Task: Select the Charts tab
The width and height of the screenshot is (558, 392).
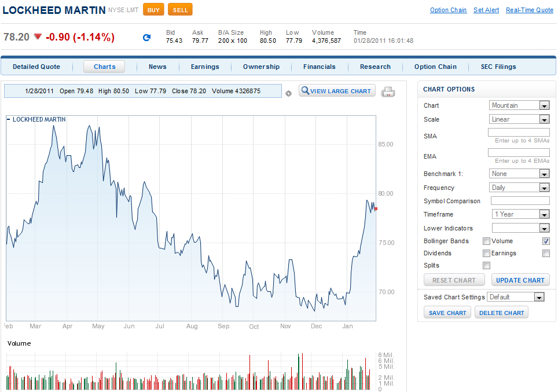Action: (104, 67)
